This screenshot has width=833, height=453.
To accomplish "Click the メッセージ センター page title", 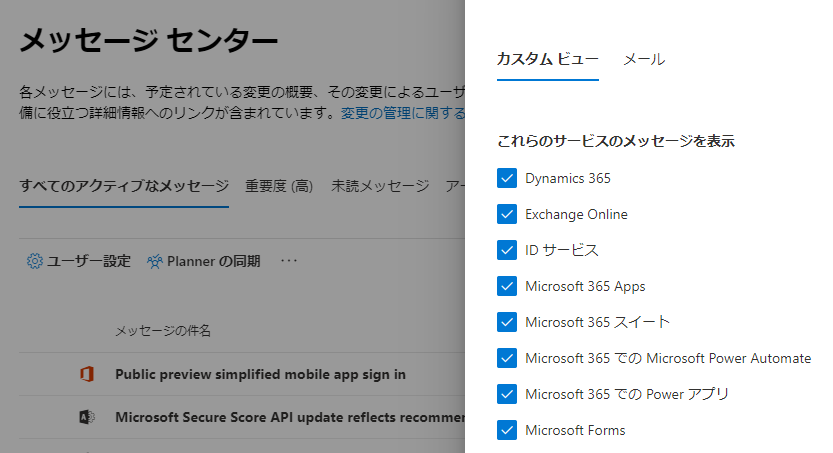I will (149, 40).
